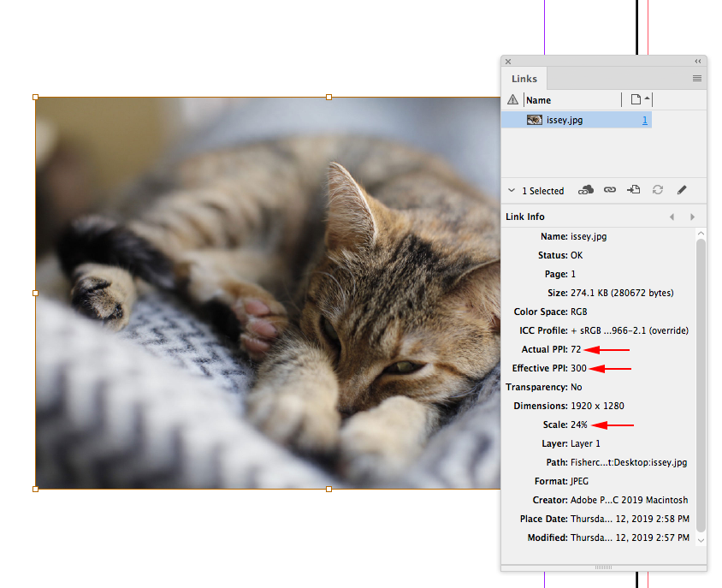Click the Transparency value No
This screenshot has width=722, height=588.
coord(576,388)
